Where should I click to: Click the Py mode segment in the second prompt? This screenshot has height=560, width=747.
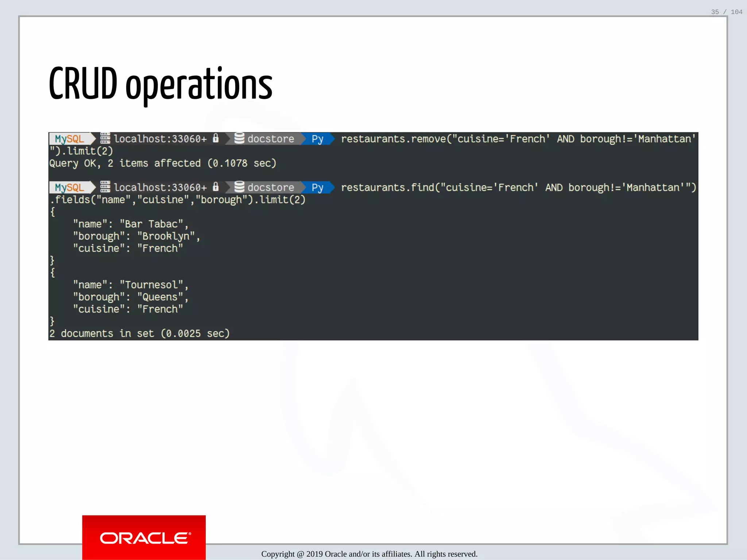pos(317,187)
